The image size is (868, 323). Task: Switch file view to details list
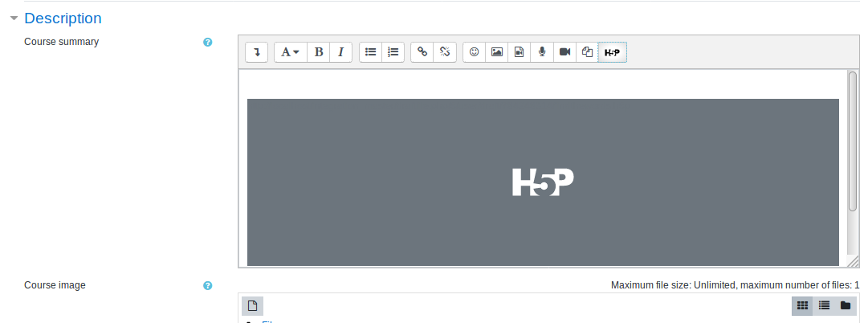click(824, 305)
